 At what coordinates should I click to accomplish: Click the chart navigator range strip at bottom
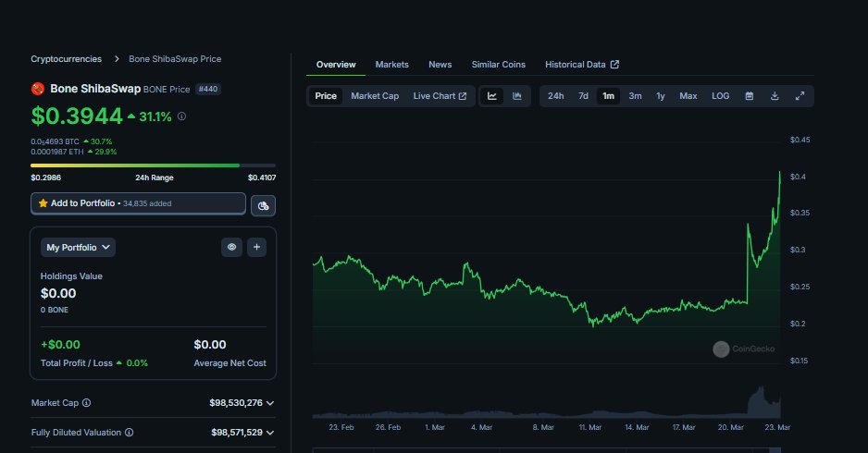click(x=546, y=450)
